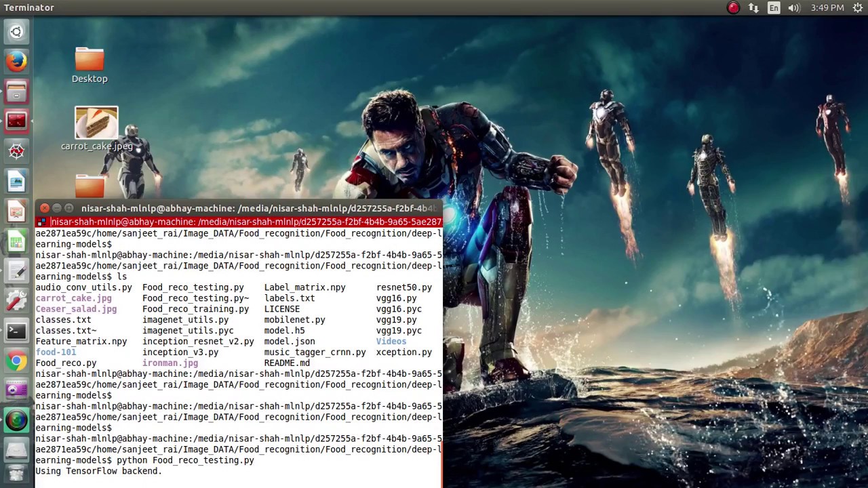Show calendar by clicking 3:49 PM clock
This screenshot has width=868, height=488.
click(x=827, y=8)
